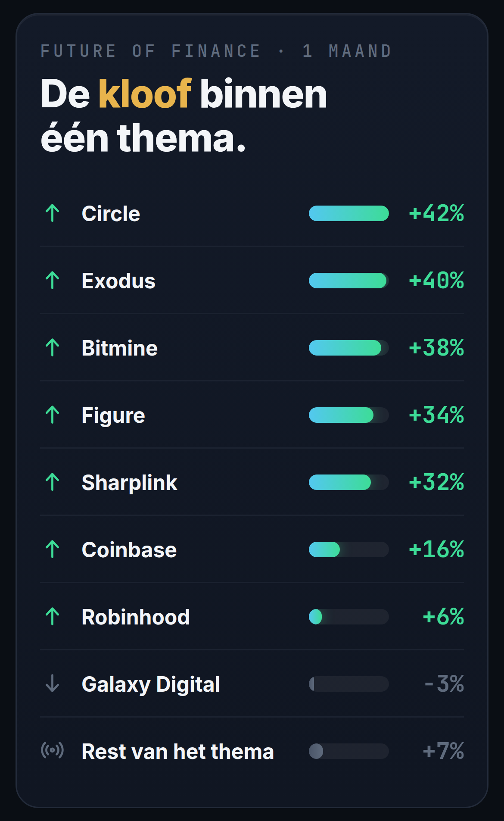Click the green up arrow beside Circle
The width and height of the screenshot is (504, 821).
pyautogui.click(x=53, y=213)
